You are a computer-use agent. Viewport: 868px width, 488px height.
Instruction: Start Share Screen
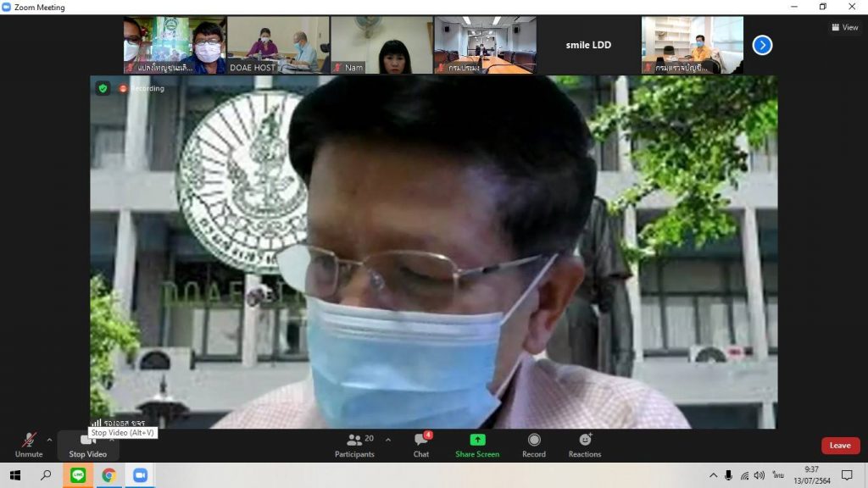tap(477, 444)
